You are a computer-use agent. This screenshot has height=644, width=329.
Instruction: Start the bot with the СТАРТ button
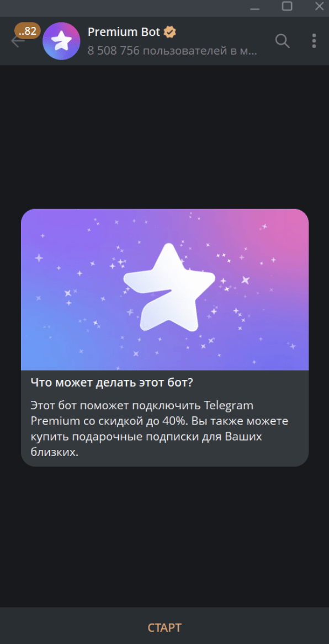164,627
